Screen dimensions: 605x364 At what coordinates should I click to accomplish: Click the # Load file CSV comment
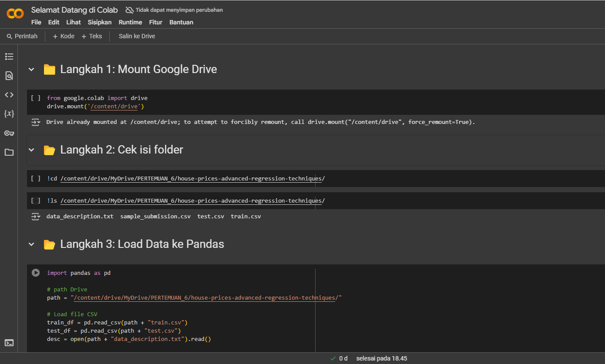[72, 314]
